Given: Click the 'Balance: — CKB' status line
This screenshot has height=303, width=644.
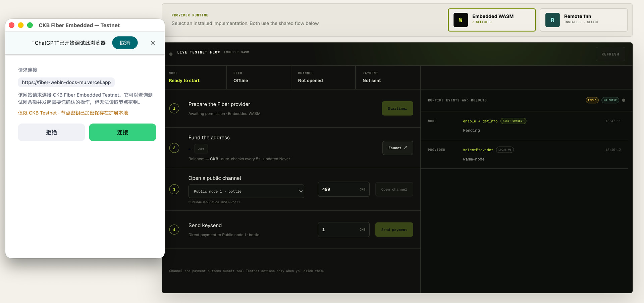Looking at the screenshot, I should tap(239, 159).
